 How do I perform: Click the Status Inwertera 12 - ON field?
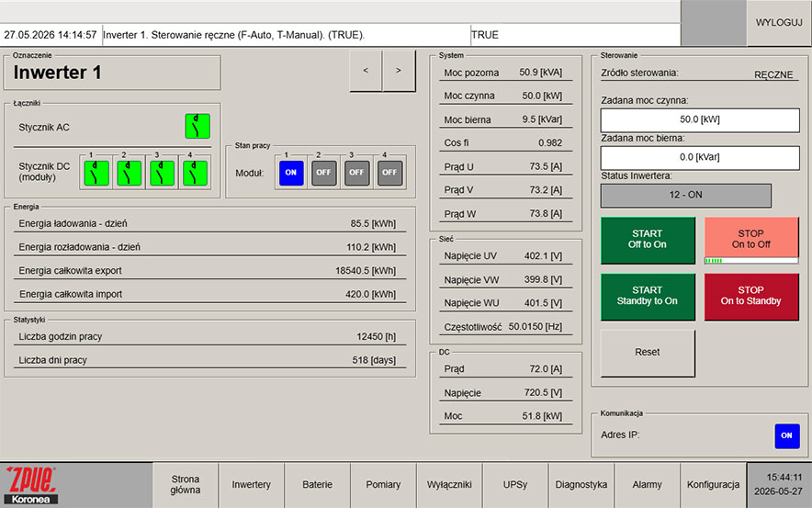(685, 196)
